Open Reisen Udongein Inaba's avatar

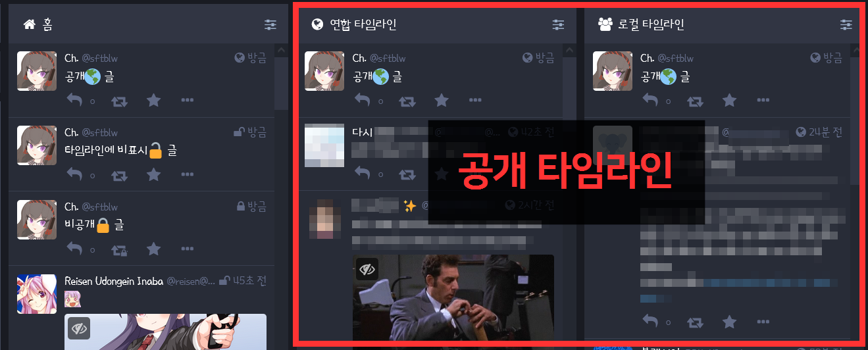pyautogui.click(x=37, y=294)
